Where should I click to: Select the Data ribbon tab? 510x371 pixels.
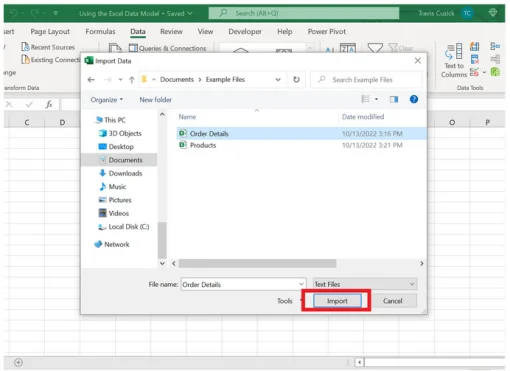[138, 32]
